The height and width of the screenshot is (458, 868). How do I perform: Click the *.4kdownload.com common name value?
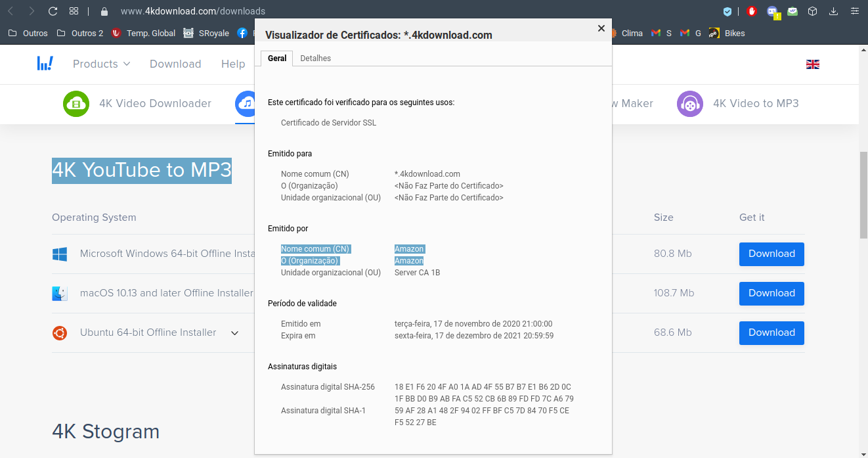point(427,174)
